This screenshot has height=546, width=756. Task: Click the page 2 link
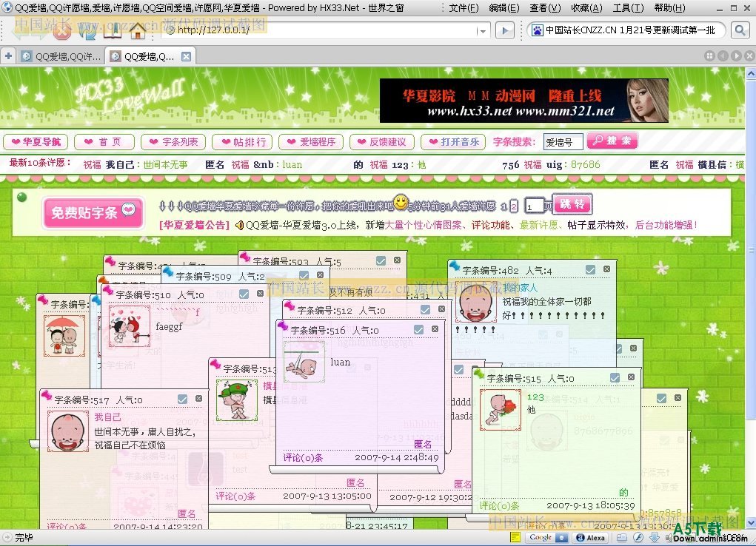pos(513,206)
